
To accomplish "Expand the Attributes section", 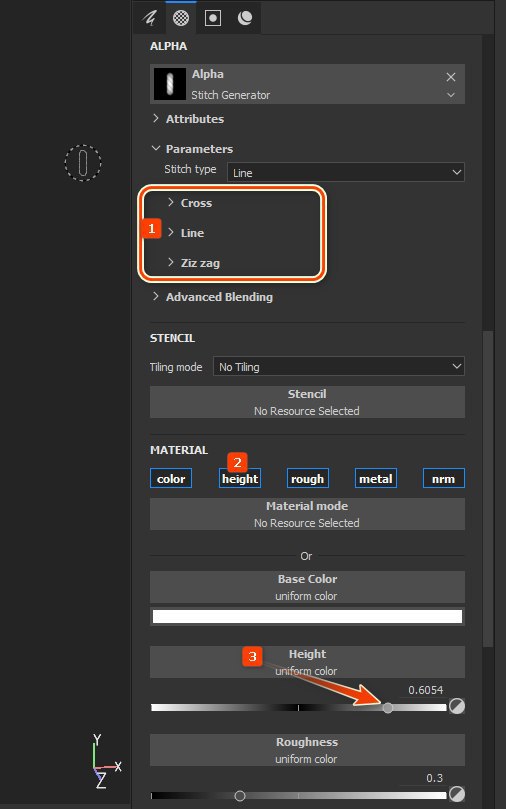I will 156,118.
